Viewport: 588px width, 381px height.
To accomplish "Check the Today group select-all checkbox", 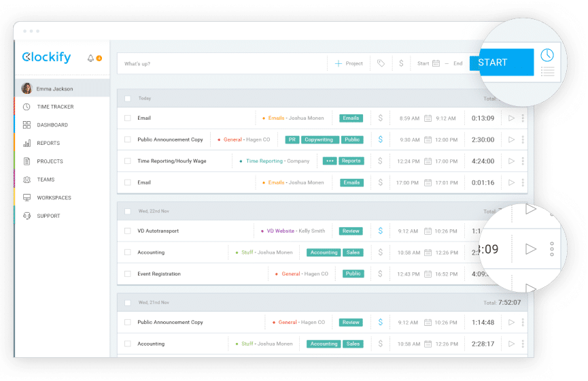I will point(127,99).
